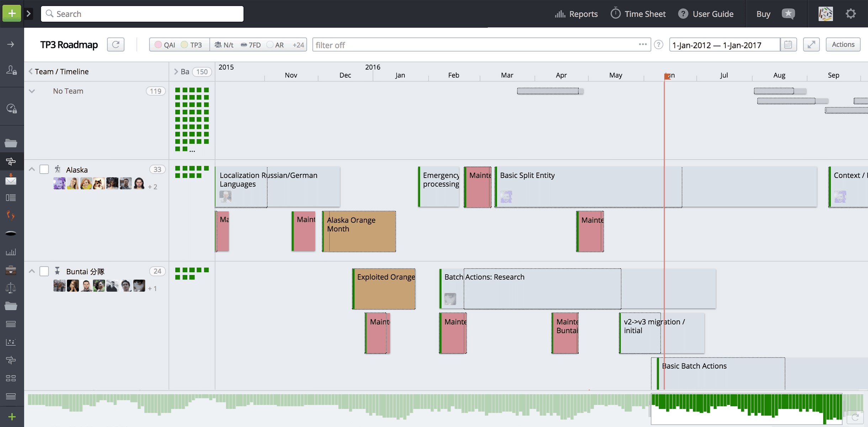Open the bar chart view
868x427 pixels.
click(11, 252)
